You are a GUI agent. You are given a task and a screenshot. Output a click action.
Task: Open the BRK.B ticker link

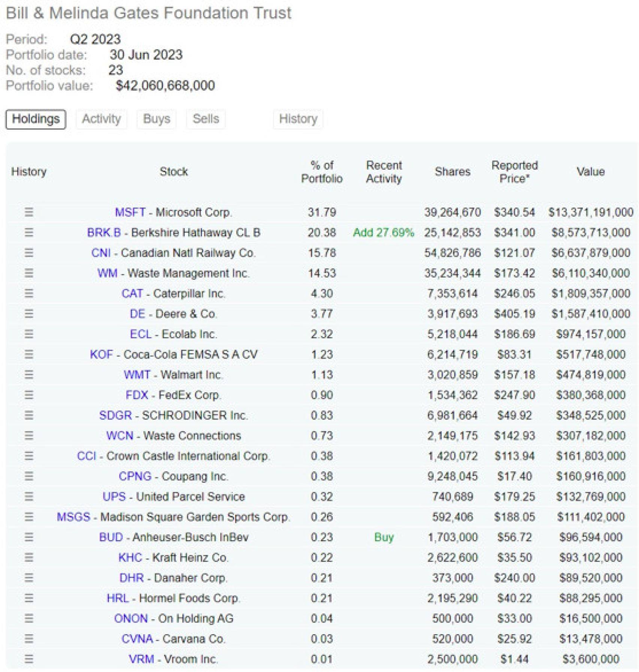tap(104, 232)
